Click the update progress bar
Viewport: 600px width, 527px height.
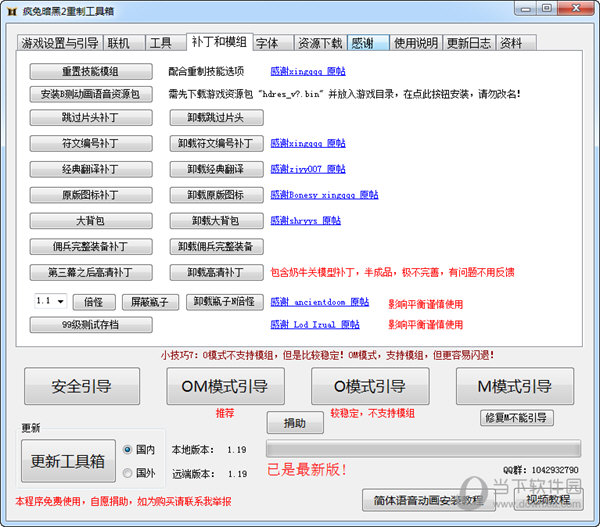tap(423, 448)
